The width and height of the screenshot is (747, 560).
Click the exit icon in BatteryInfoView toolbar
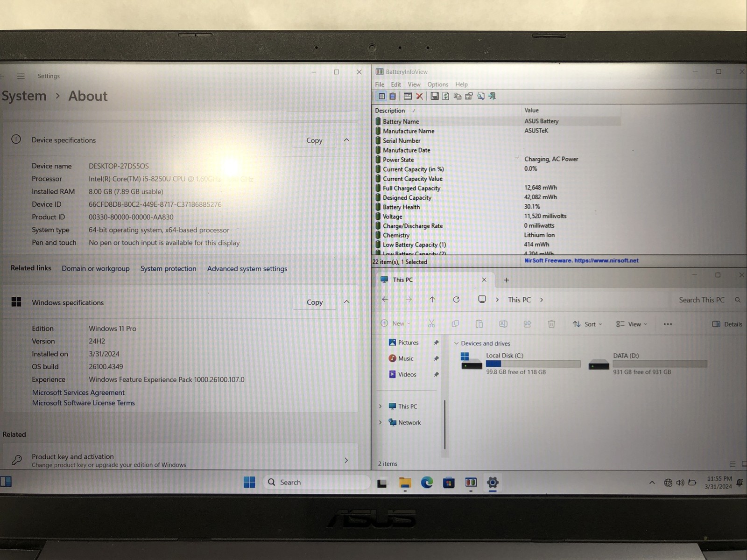pos(492,96)
